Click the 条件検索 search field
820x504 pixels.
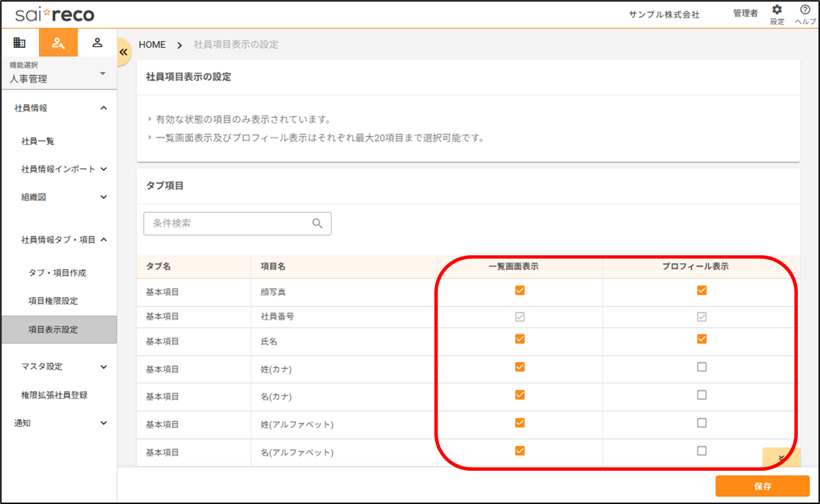229,223
